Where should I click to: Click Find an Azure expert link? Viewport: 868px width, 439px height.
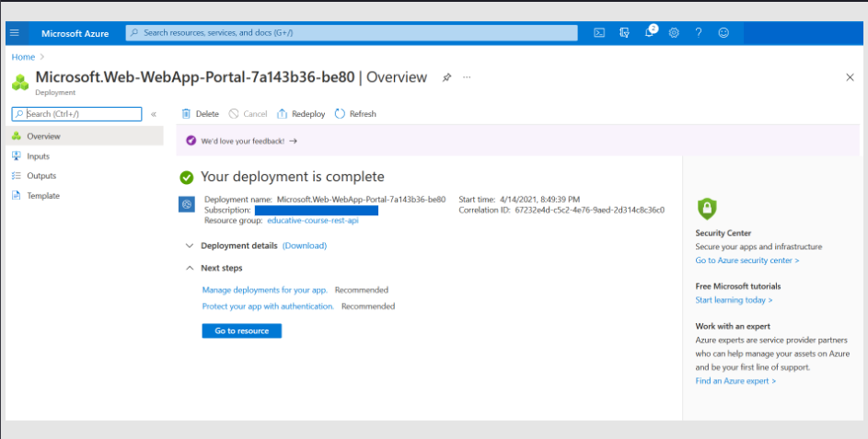[x=735, y=381]
